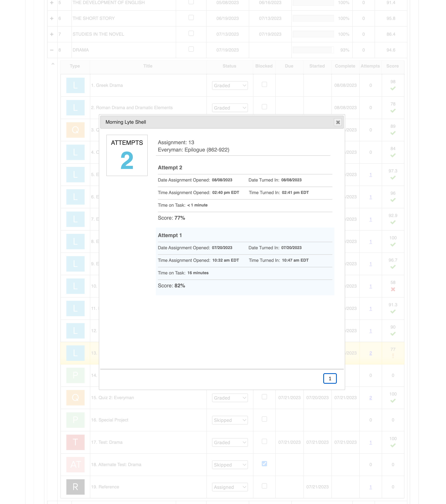Click the L icon in row 10

75,286
